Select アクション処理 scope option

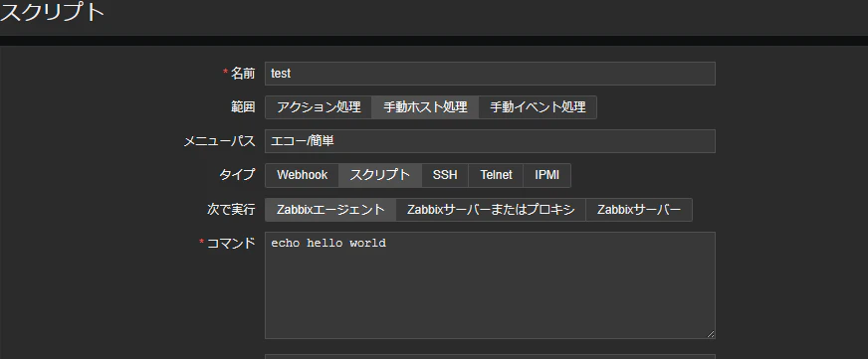coord(319,107)
